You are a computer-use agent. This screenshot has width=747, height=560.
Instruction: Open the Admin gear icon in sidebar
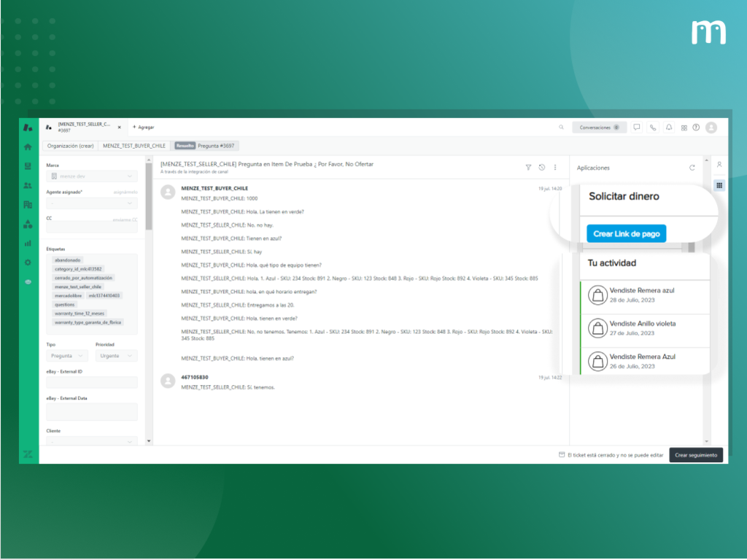tap(28, 262)
